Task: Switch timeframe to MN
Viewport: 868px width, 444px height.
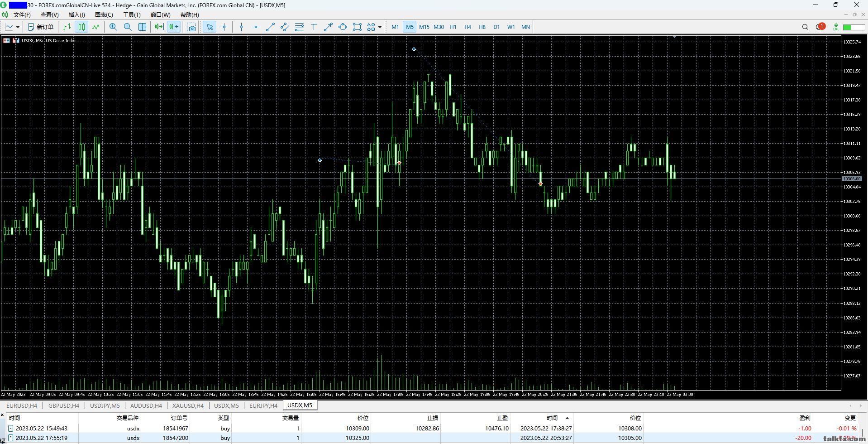Action: (525, 27)
